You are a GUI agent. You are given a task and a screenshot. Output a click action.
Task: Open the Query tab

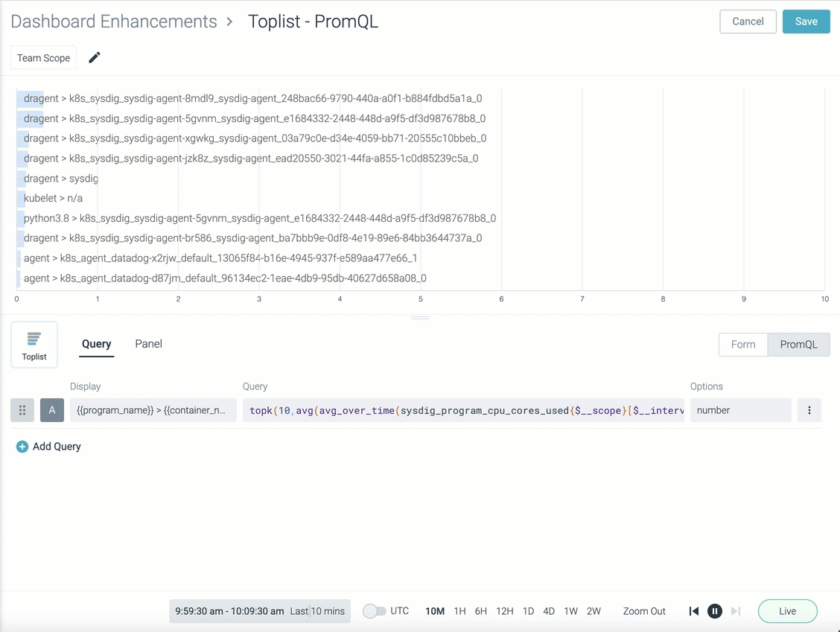click(96, 344)
